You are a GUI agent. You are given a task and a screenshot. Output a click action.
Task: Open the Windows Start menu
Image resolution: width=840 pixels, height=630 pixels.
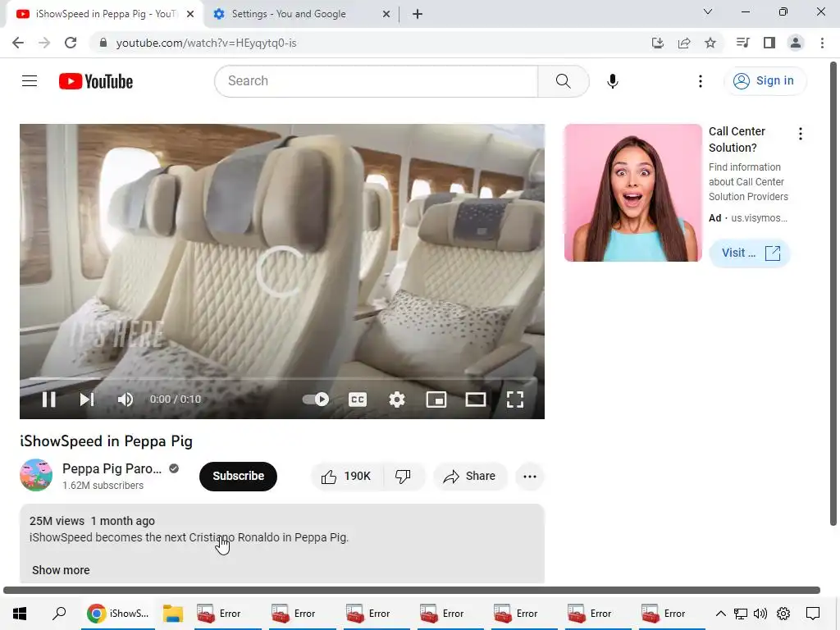[x=20, y=614]
